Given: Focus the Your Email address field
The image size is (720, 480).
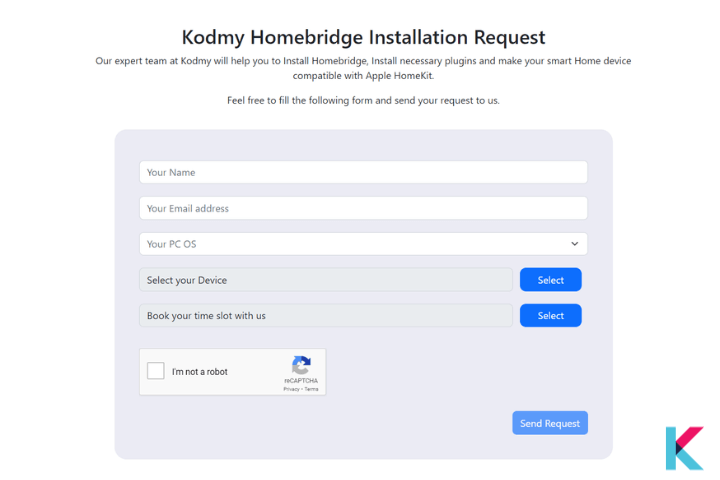Looking at the screenshot, I should pyautogui.click(x=363, y=208).
